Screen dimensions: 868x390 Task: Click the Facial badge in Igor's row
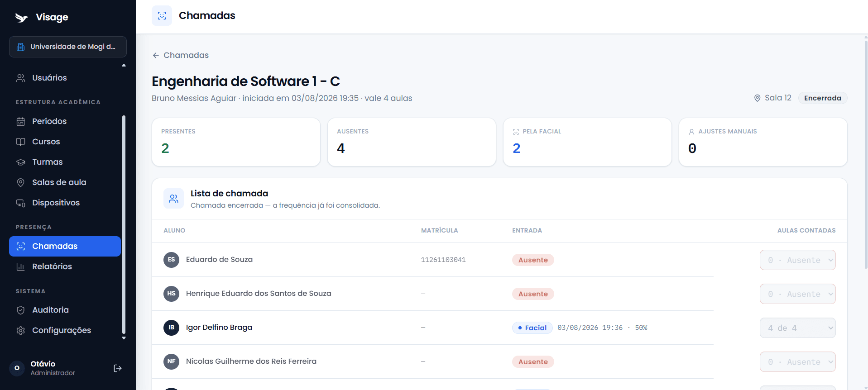(532, 328)
